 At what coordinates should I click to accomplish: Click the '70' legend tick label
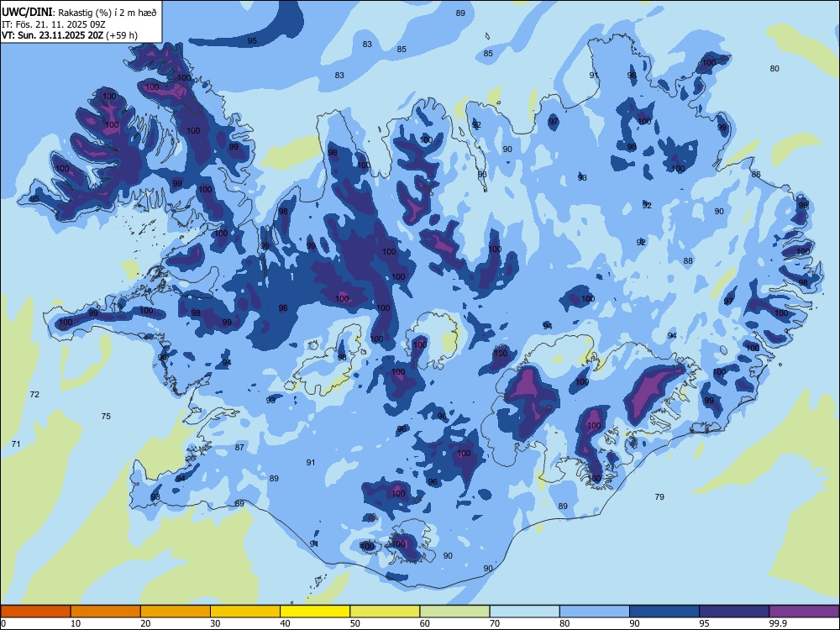point(495,623)
